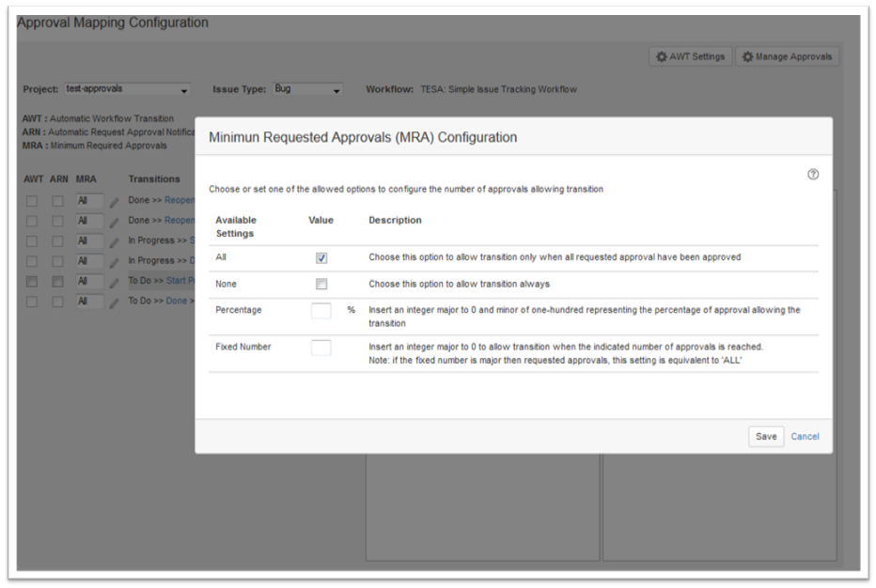Click the Percentage value input field

tap(321, 311)
